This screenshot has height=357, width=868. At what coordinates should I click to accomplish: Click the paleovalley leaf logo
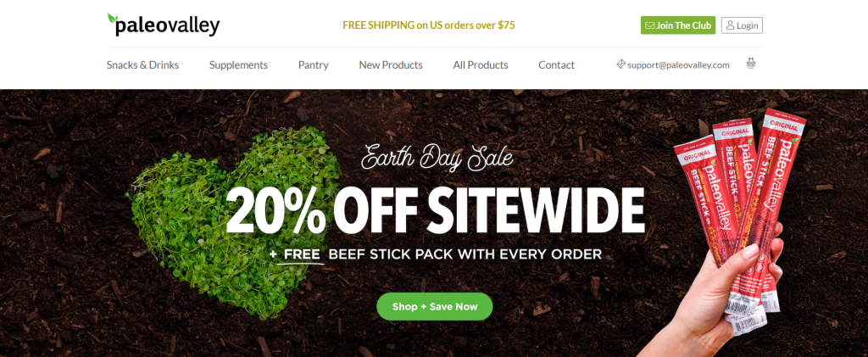coord(164,25)
